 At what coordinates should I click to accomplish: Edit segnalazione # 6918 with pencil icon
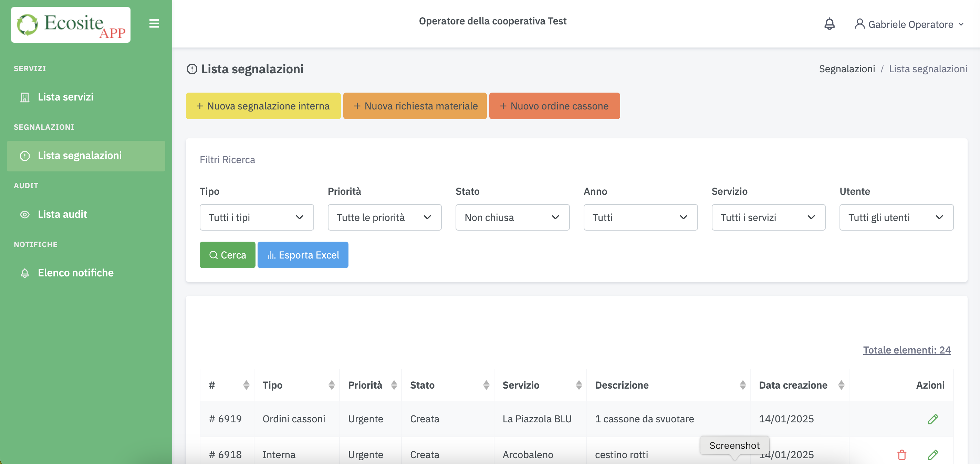coord(932,454)
